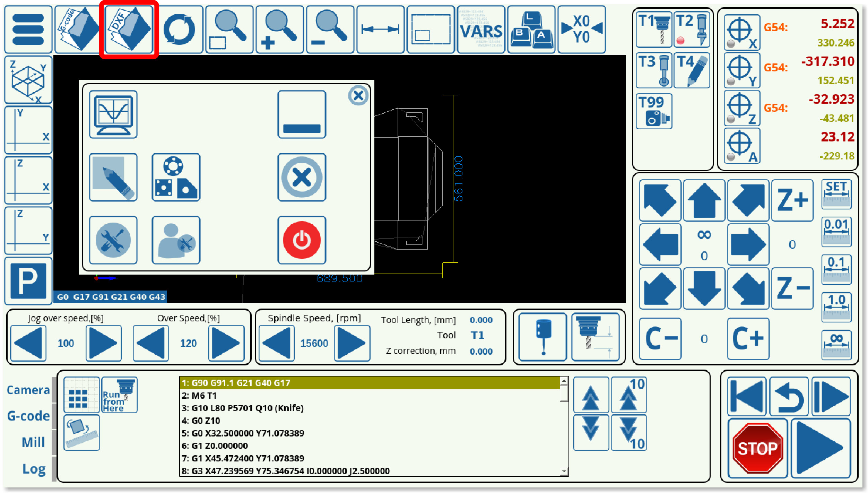The image size is (868, 493).
Task: Decrease Over Speed percentage arrow
Action: click(x=151, y=343)
